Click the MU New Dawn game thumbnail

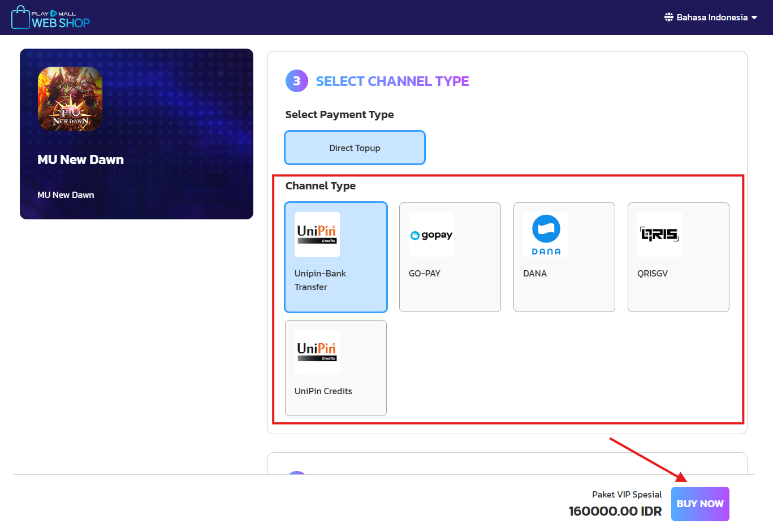70,99
